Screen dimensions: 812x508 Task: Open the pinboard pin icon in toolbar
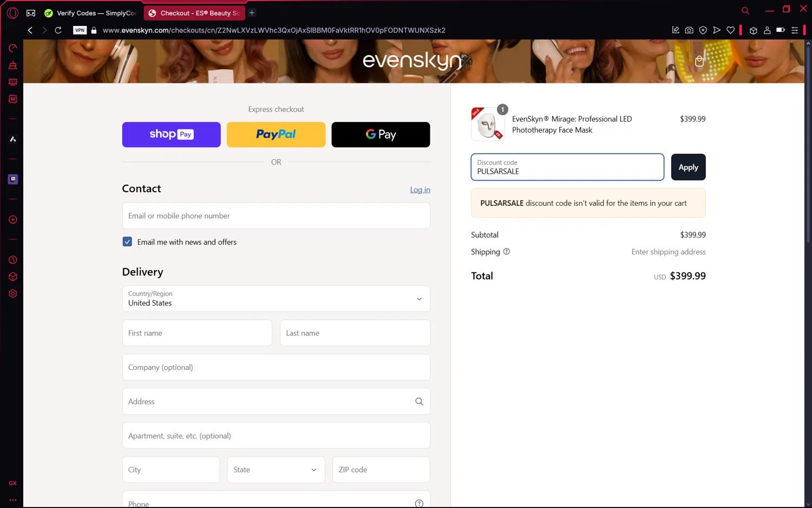coord(676,30)
